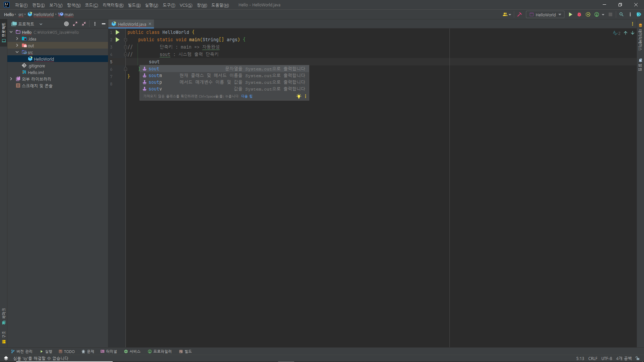The height and width of the screenshot is (362, 644).
Task: Toggle fold marker on main method line
Action: point(126,40)
